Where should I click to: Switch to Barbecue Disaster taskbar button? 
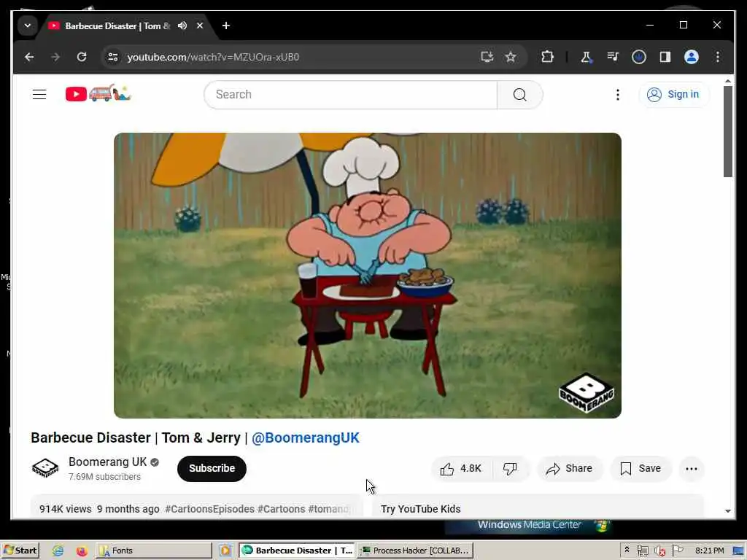tap(298, 551)
